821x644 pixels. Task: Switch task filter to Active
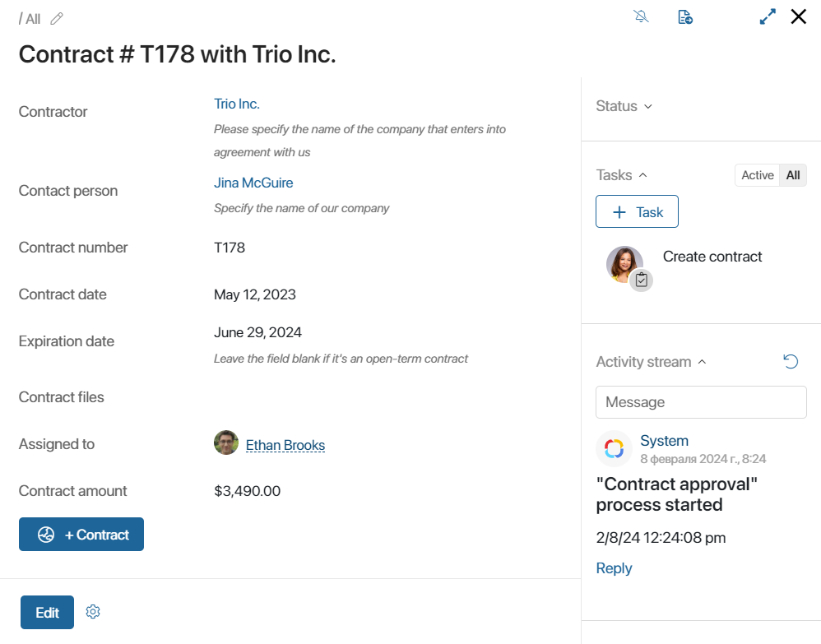point(757,175)
